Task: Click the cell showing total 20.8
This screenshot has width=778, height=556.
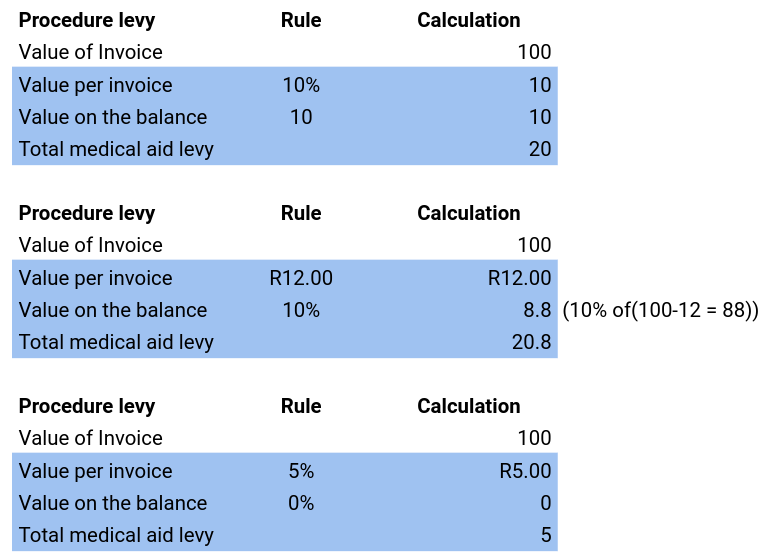Action: pyautogui.click(x=531, y=342)
